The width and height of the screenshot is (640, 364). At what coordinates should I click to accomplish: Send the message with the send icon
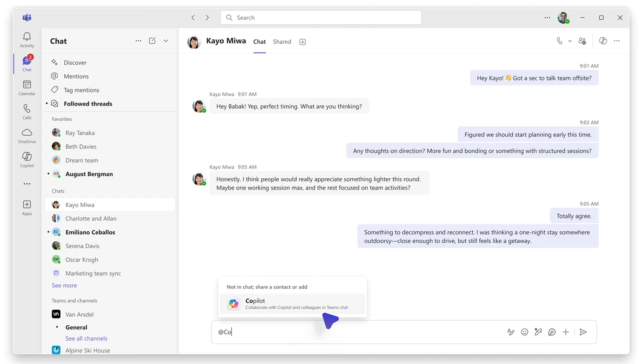(x=583, y=331)
